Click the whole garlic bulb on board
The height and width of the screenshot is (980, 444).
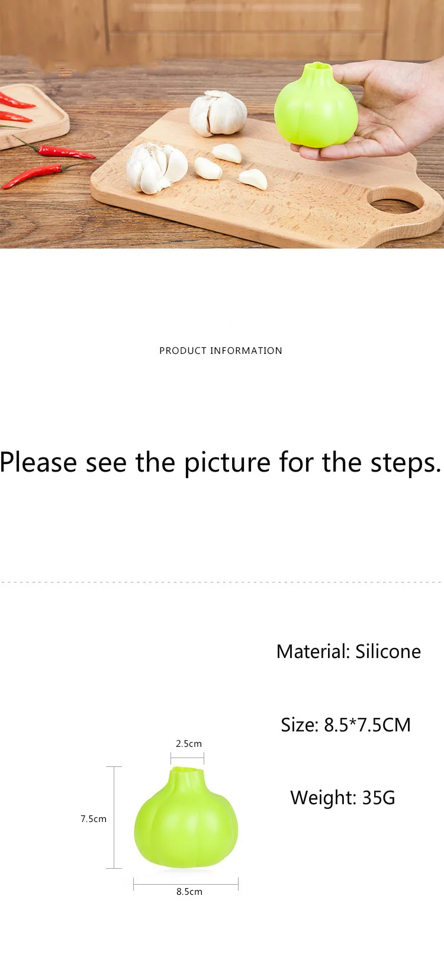[218, 113]
